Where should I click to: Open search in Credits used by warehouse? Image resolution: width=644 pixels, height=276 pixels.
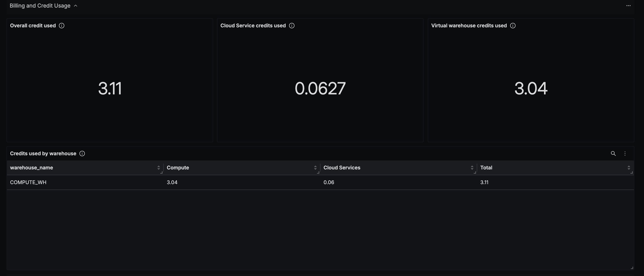[x=613, y=154]
